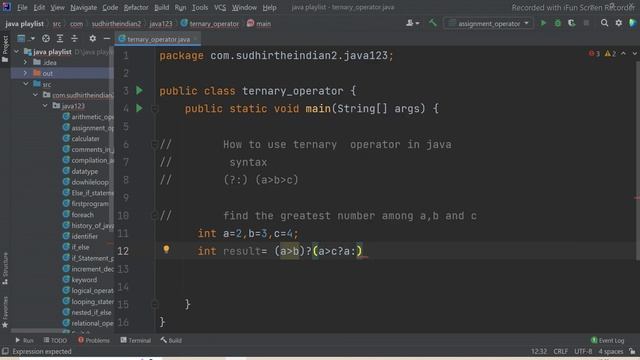Click the Debug bug icon
Screen dimensions: 640x360
click(x=558, y=23)
